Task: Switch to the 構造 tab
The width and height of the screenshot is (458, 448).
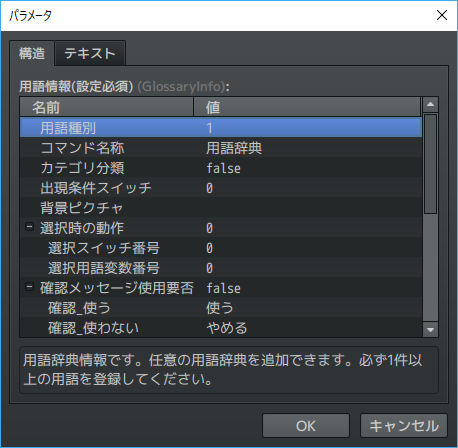Action: pos(32,53)
